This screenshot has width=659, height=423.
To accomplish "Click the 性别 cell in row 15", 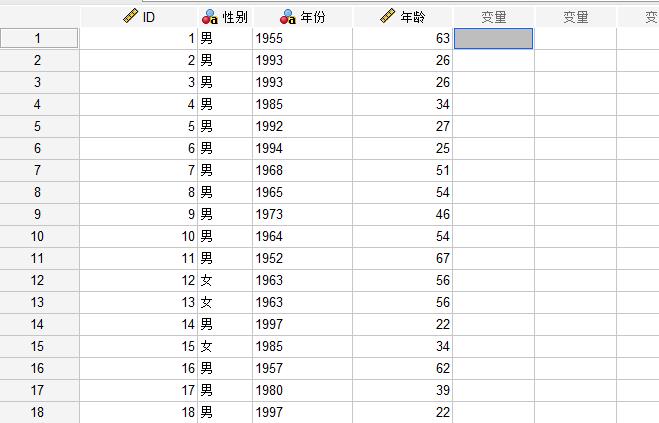I will tap(225, 347).
